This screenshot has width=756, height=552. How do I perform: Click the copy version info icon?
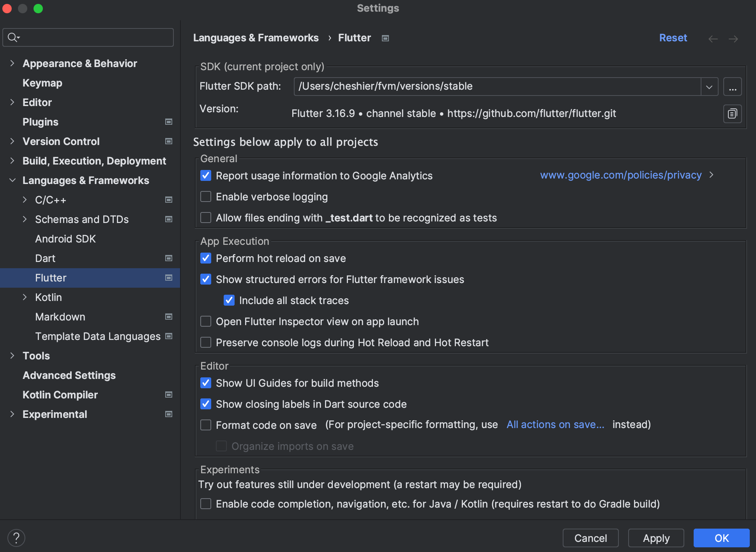point(732,114)
